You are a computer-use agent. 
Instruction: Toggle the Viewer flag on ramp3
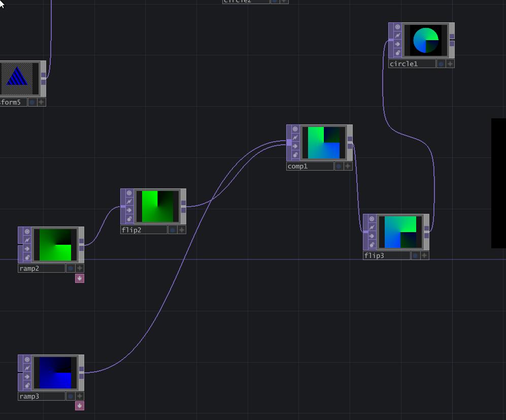[27, 359]
